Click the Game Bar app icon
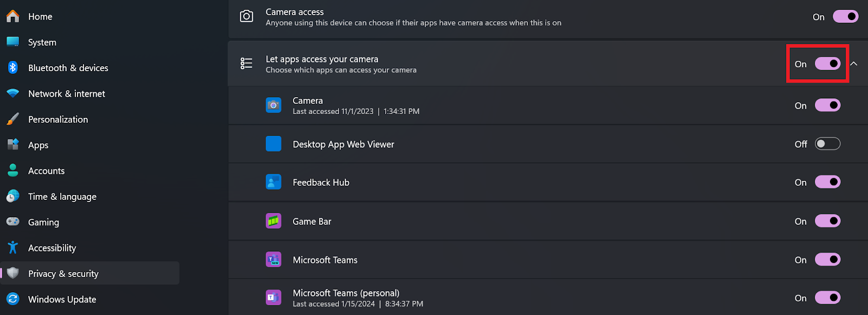This screenshot has height=315, width=868. 273,221
